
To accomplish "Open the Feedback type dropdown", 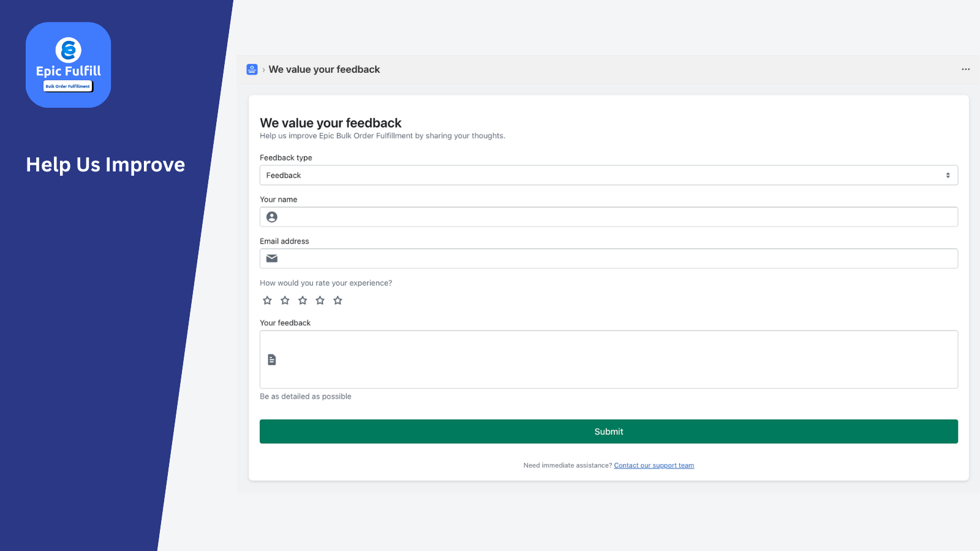I will pyautogui.click(x=609, y=175).
